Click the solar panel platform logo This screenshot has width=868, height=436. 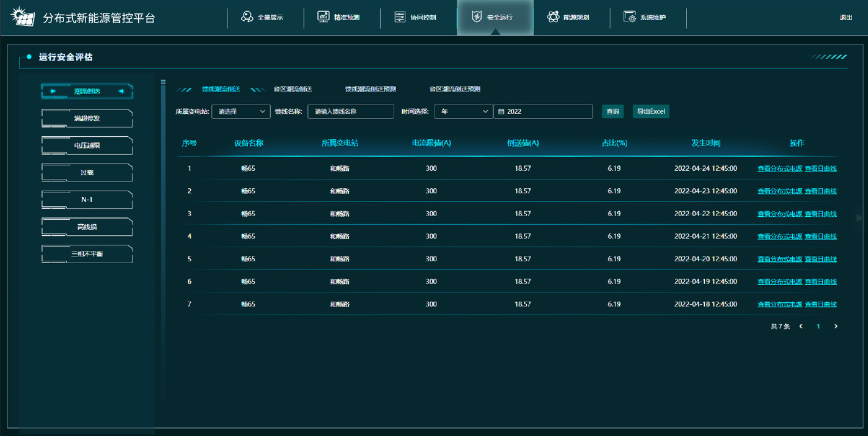pyautogui.click(x=23, y=16)
